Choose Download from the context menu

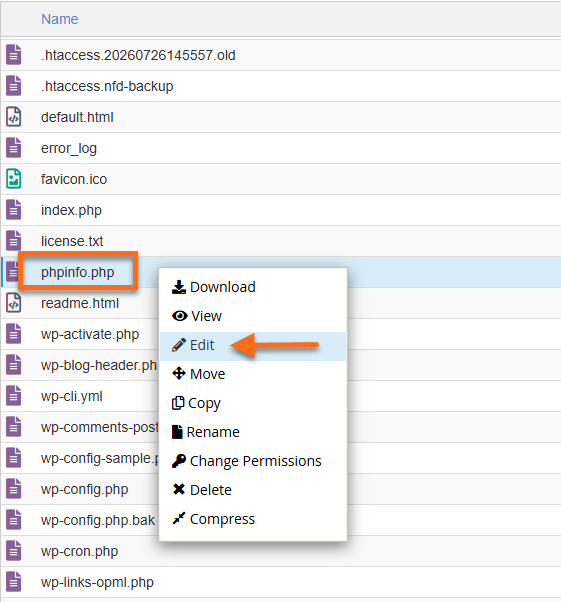(x=253, y=287)
